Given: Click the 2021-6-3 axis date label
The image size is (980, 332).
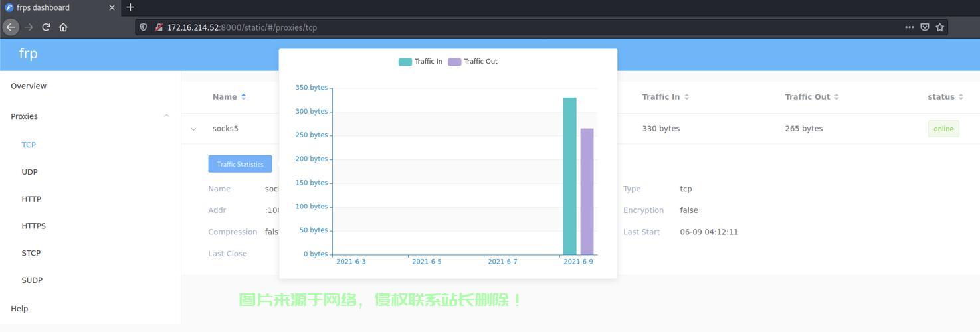Looking at the screenshot, I should click(351, 262).
